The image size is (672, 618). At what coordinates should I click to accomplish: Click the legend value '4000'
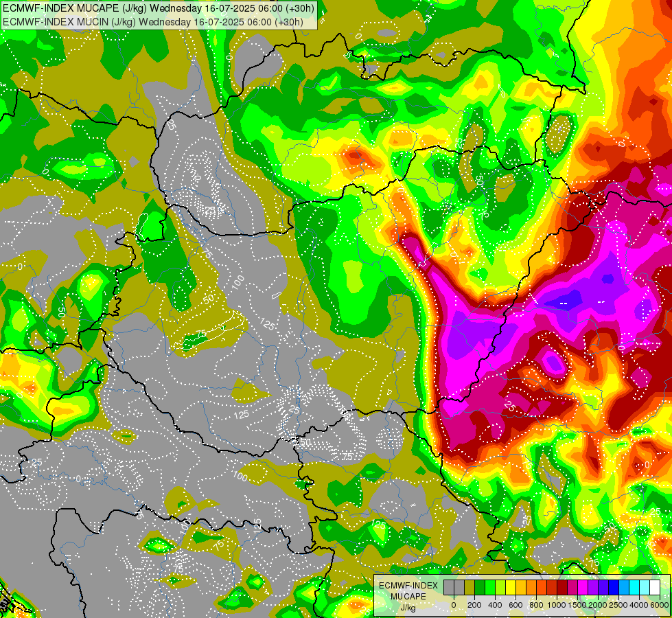tap(640, 605)
